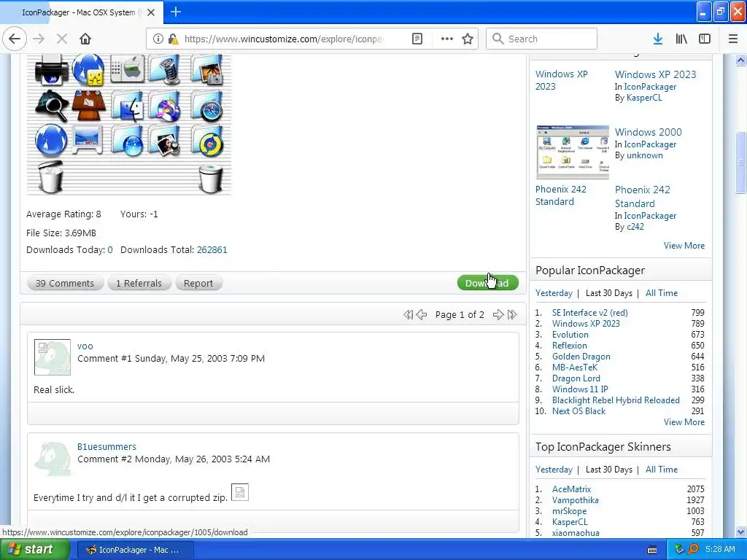Select IconPackager window in the taskbar

coord(135,550)
